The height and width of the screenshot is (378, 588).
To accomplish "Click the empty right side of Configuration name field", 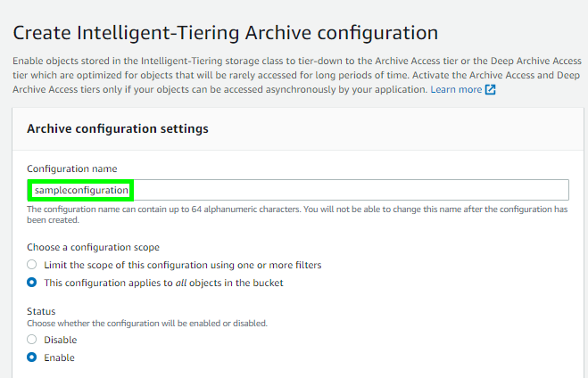I will pyautogui.click(x=357, y=190).
